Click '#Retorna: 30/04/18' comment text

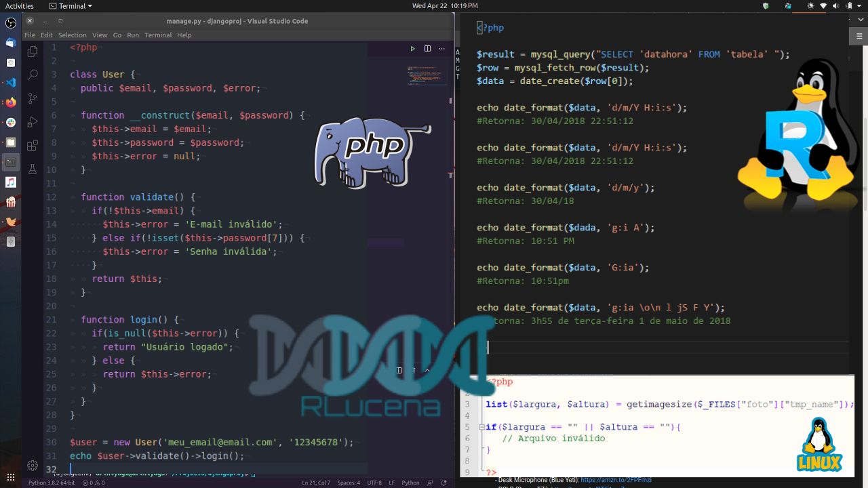coord(526,201)
